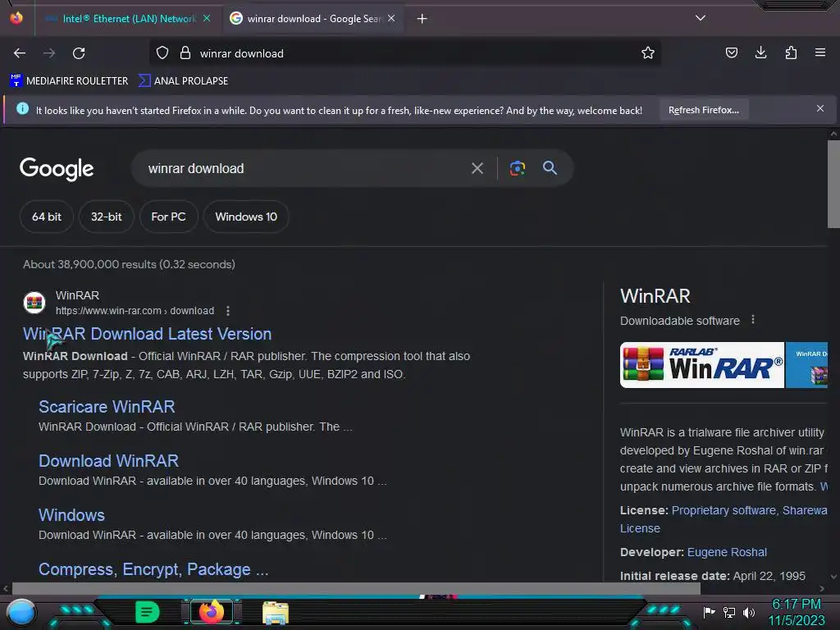Select the Windows 10 filter chip
The width and height of the screenshot is (840, 630).
246,217
